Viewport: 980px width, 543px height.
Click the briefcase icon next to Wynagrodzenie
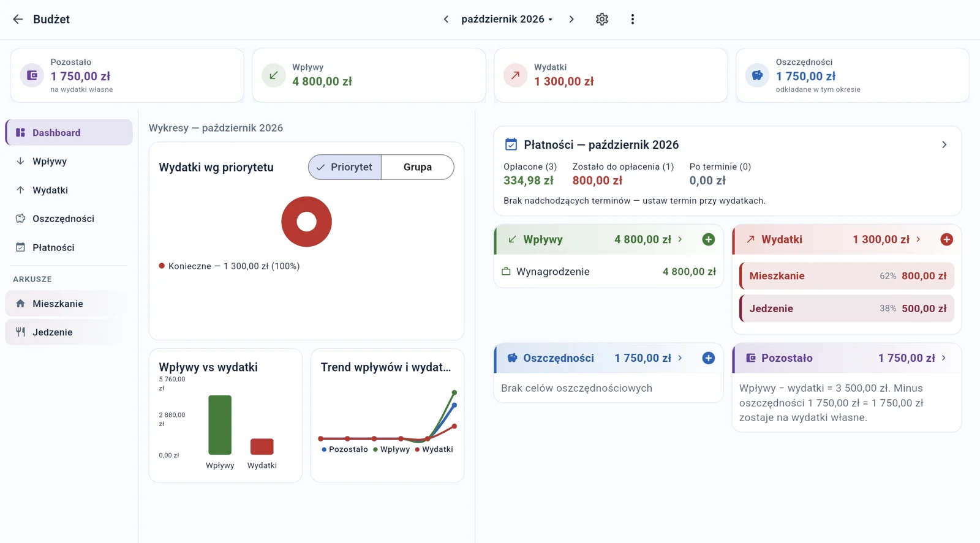pyautogui.click(x=506, y=271)
